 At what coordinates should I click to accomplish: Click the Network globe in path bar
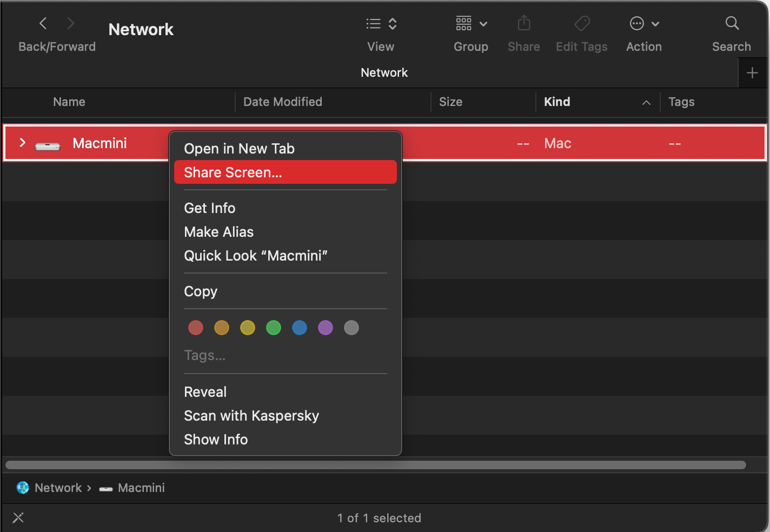pos(23,488)
